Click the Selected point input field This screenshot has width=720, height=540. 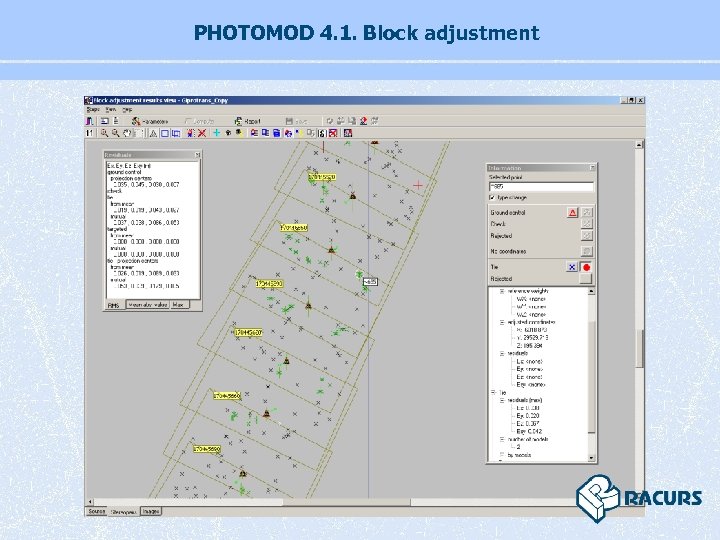[541, 186]
